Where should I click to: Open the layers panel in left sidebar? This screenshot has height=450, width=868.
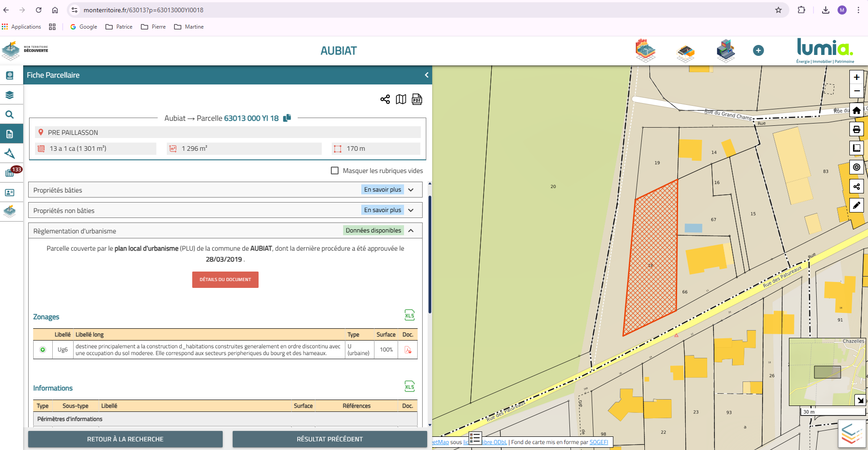(x=10, y=95)
